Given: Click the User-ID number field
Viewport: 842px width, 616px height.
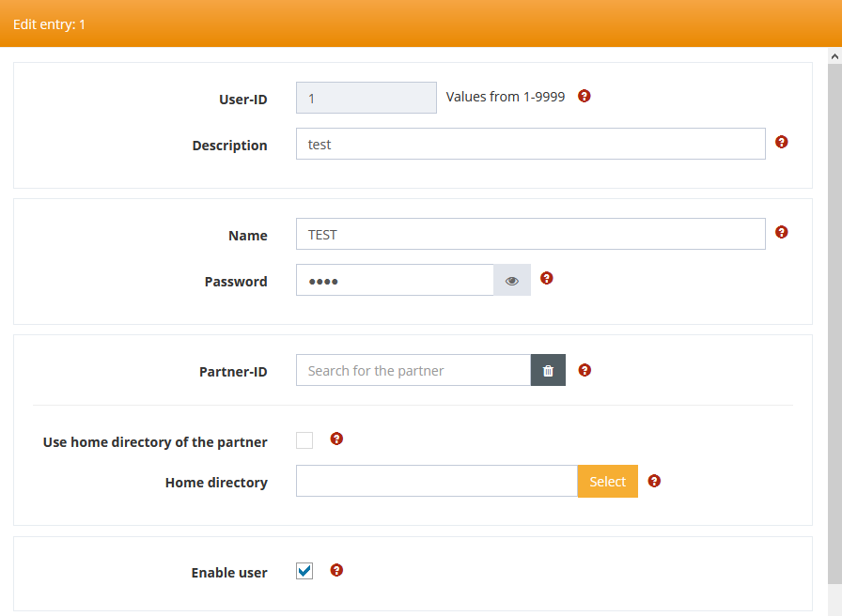Looking at the screenshot, I should click(x=366, y=98).
